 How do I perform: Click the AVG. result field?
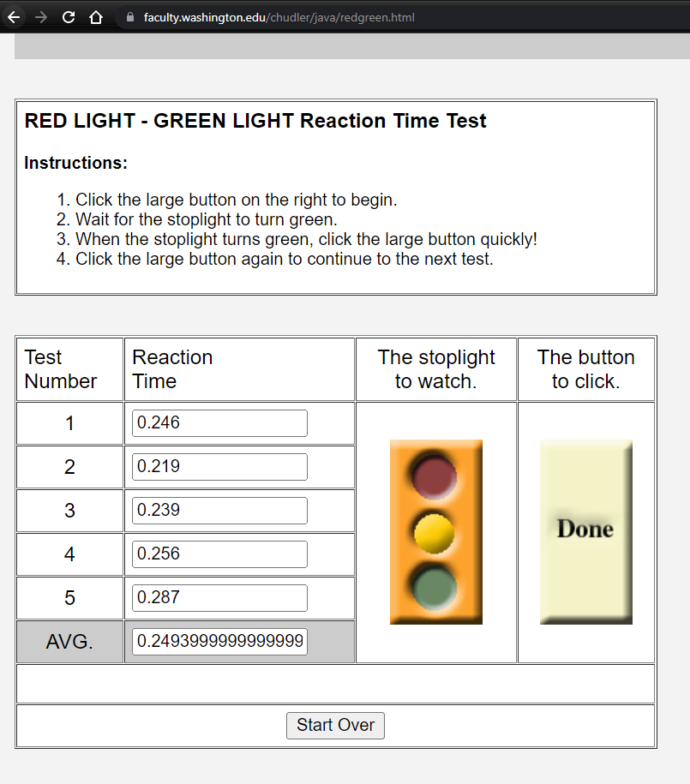point(219,642)
